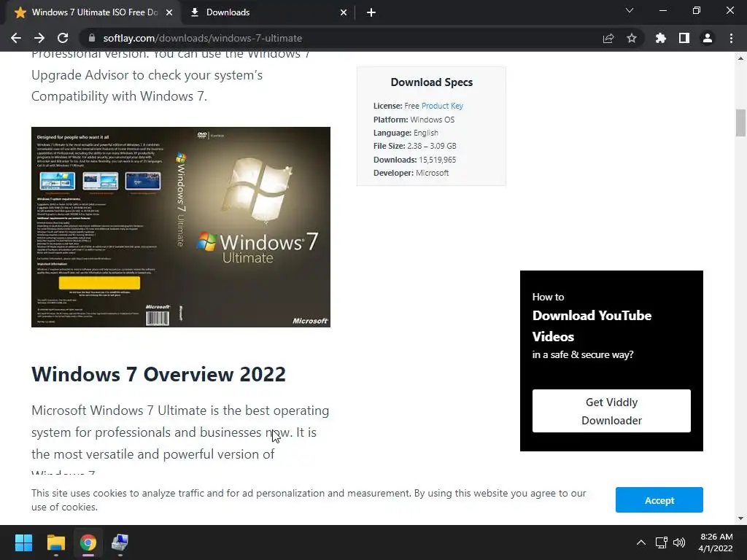Click the Windows 7 Ultimate box image
Viewport: 747px width, 560px height.
coord(181,227)
